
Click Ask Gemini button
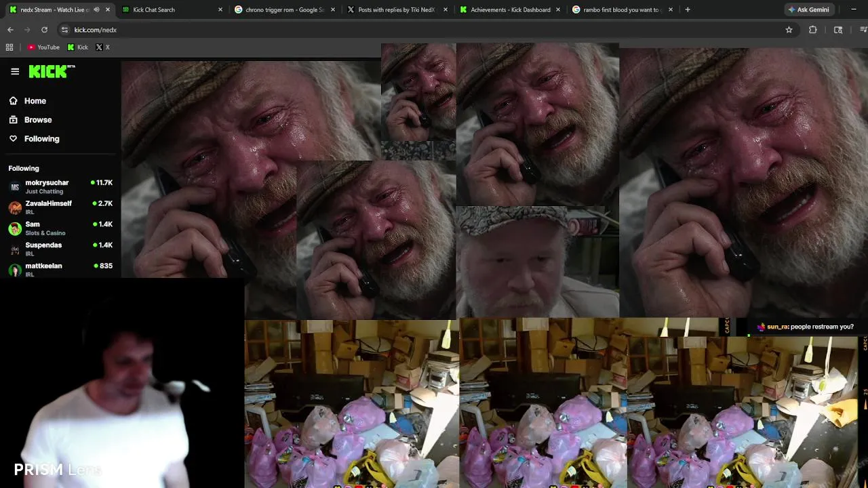[808, 9]
